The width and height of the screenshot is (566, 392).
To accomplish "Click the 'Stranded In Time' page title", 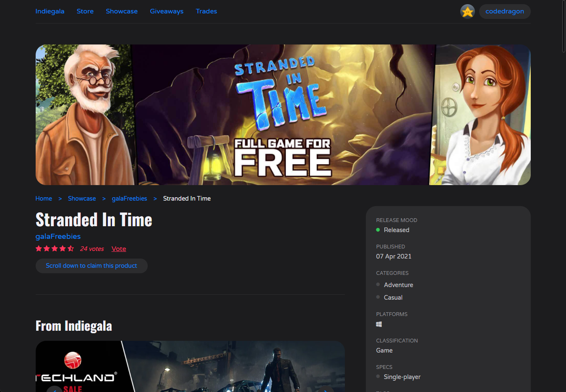I will click(x=94, y=220).
